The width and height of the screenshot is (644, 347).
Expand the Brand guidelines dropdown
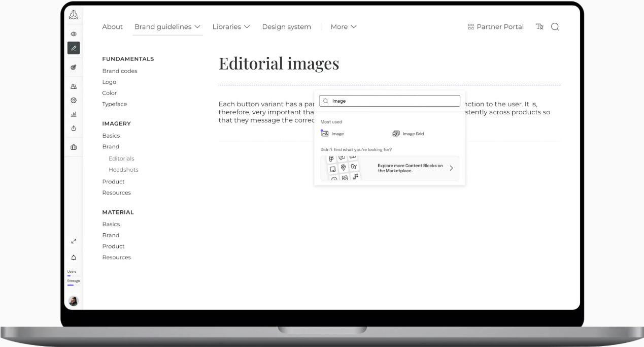coord(167,27)
